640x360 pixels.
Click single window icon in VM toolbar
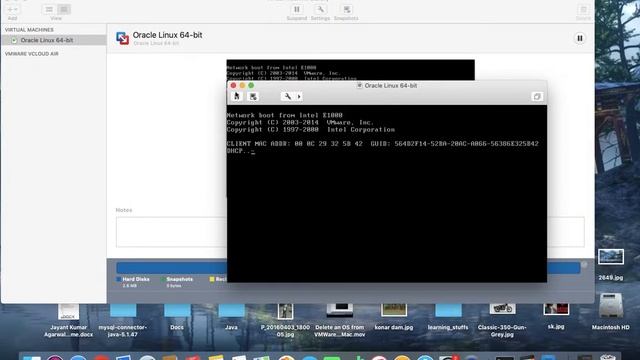(x=537, y=96)
